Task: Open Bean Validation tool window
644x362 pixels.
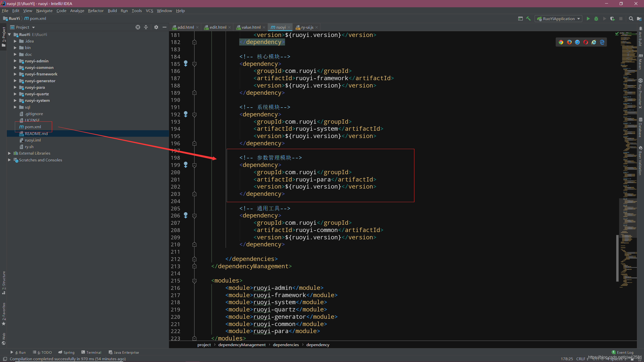Action: pyautogui.click(x=640, y=160)
